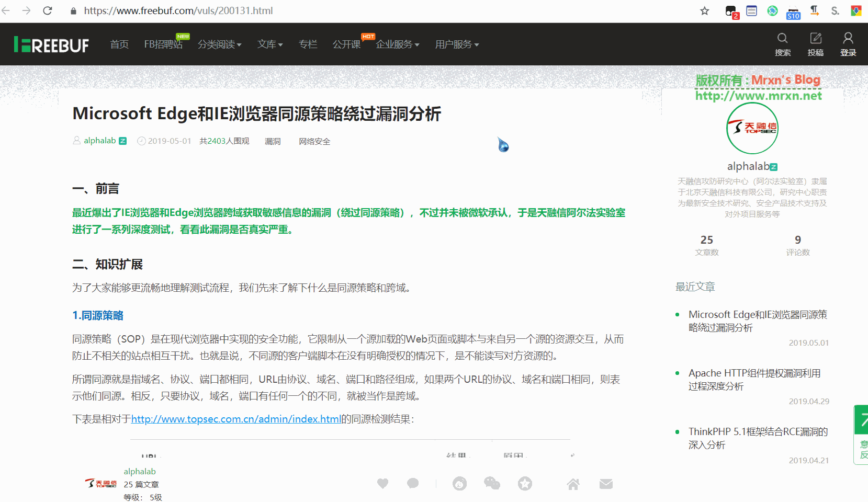Screen dimensions: 868x502
Task: Open the 首页 nav item
Action: coord(119,44)
